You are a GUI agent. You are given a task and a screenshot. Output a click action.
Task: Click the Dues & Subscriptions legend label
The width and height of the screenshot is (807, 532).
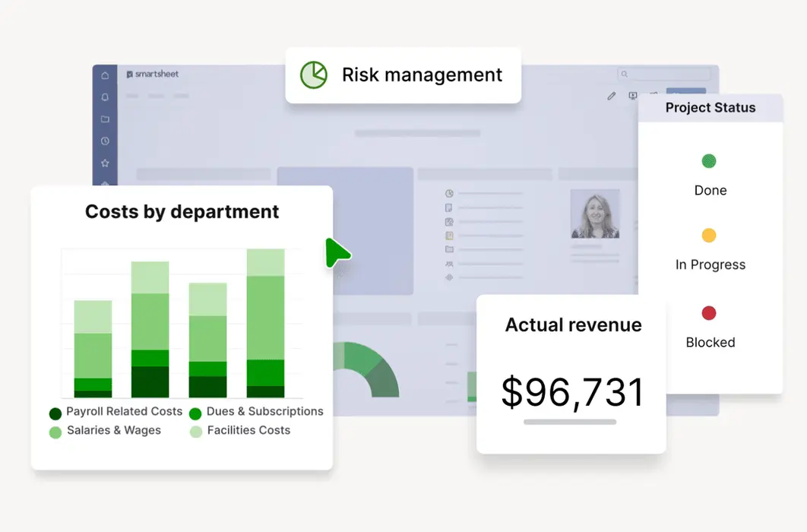[x=265, y=411]
